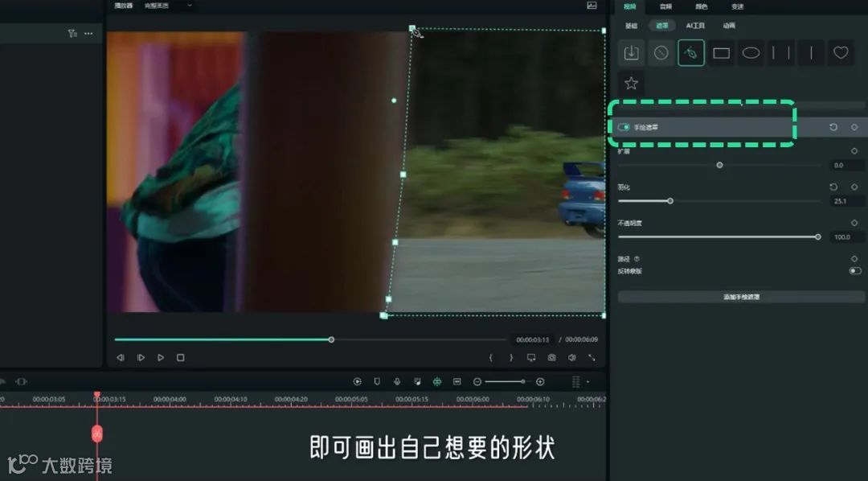Switch to the 音频 tab

point(665,7)
